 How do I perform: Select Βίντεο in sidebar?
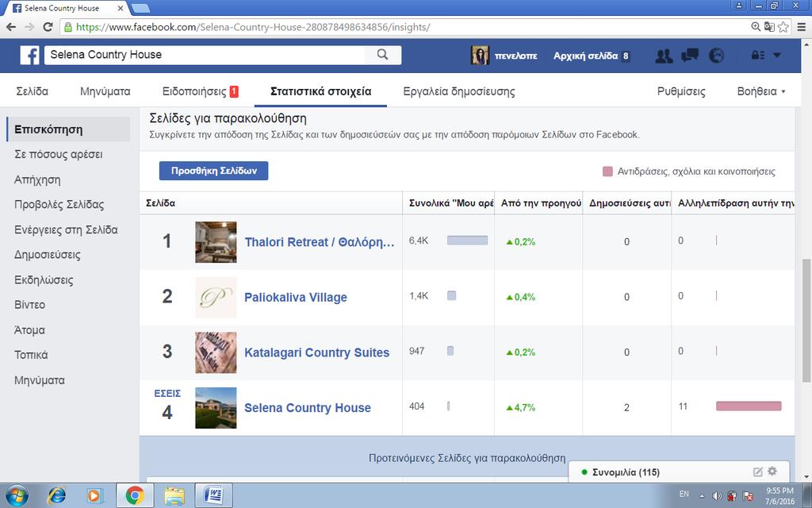point(29,305)
